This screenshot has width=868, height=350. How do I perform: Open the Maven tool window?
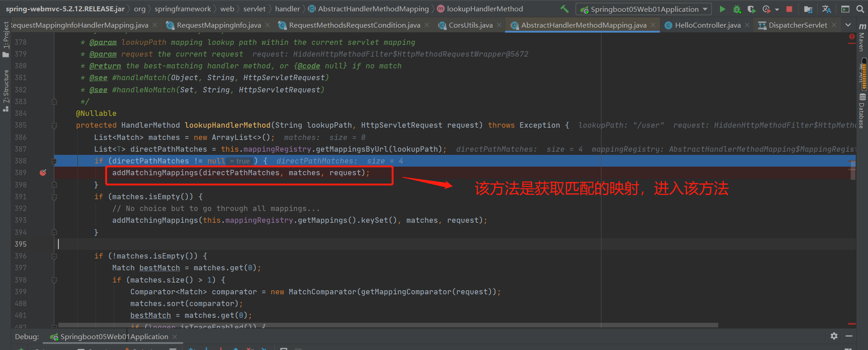pos(862,37)
